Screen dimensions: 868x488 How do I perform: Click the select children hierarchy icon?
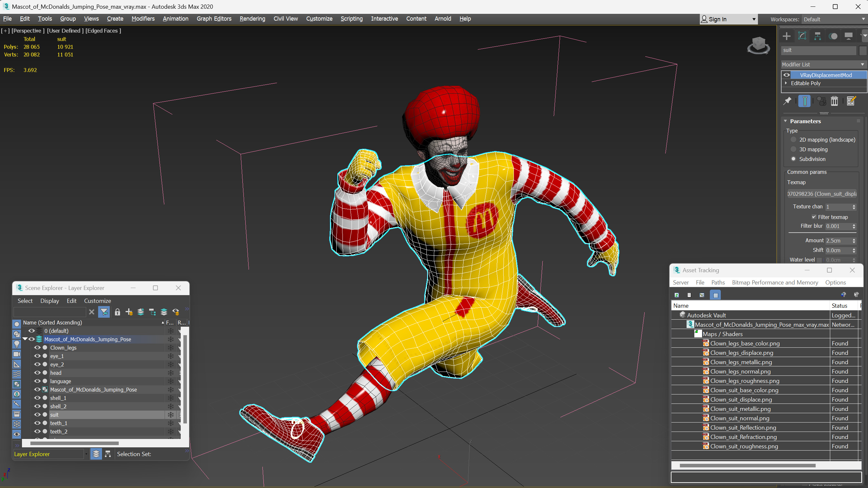coord(152,312)
